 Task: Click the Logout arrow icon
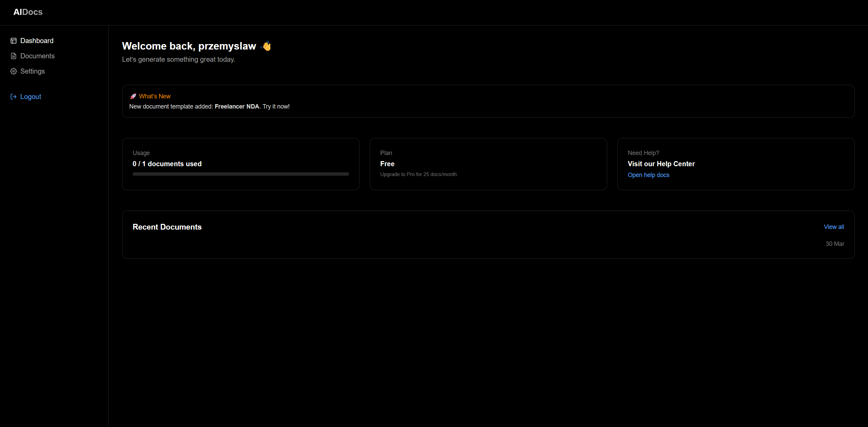(14, 97)
